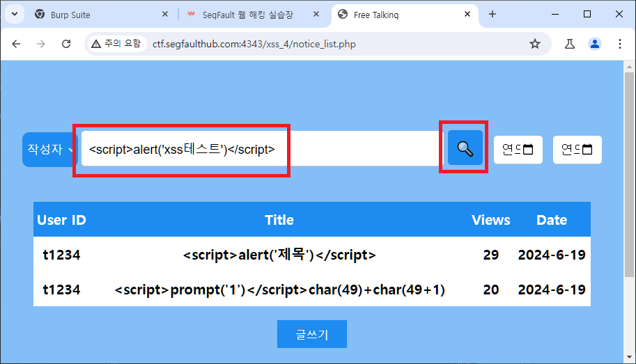Open the Chrome profile avatar

click(x=595, y=44)
